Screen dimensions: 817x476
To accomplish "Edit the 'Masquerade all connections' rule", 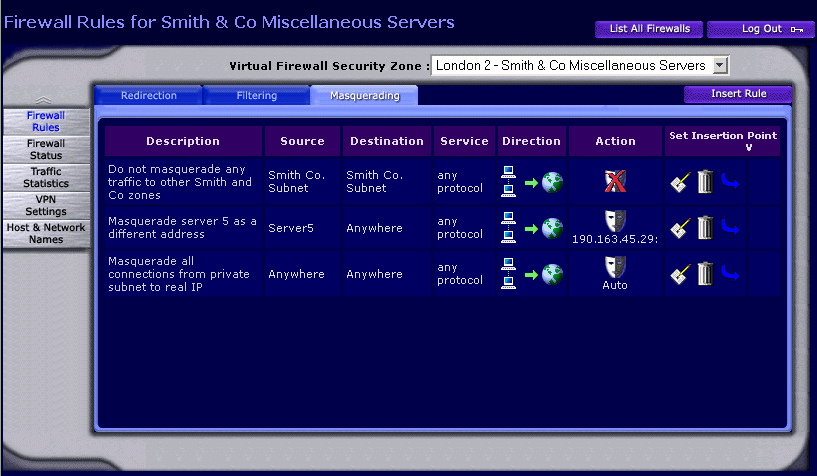I will coord(680,274).
